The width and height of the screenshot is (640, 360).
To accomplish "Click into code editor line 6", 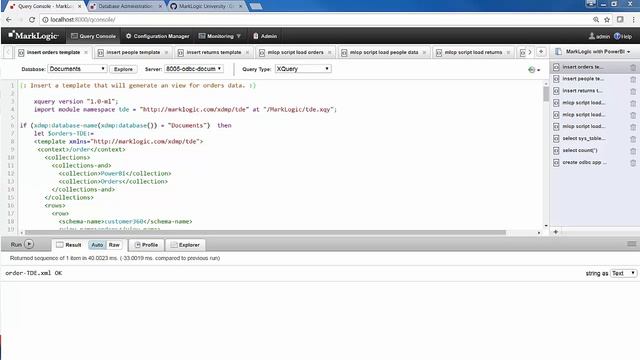I will (126, 125).
